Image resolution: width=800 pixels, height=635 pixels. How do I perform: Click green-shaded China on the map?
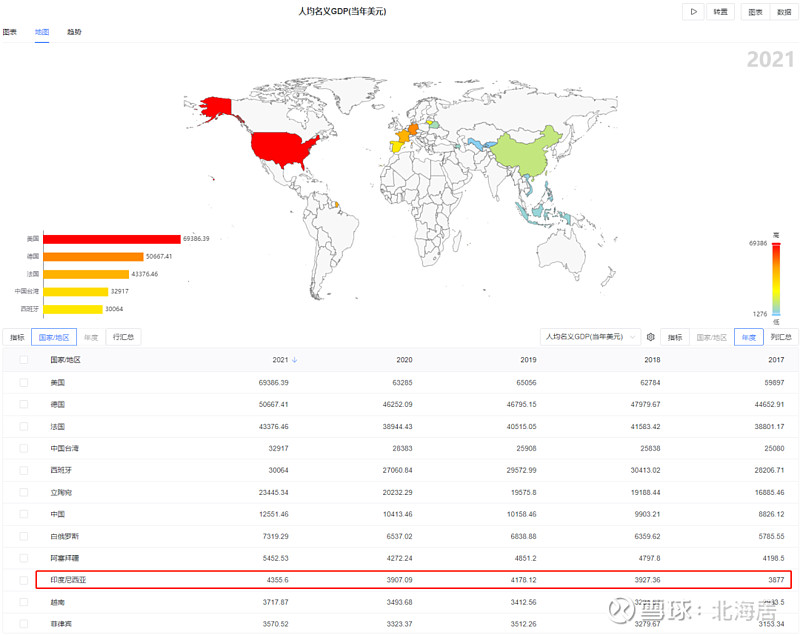pyautogui.click(x=528, y=153)
